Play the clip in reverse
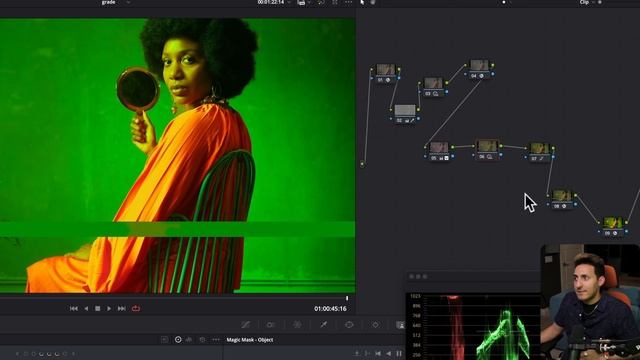Image resolution: width=640 pixels, height=360 pixels. click(x=86, y=309)
